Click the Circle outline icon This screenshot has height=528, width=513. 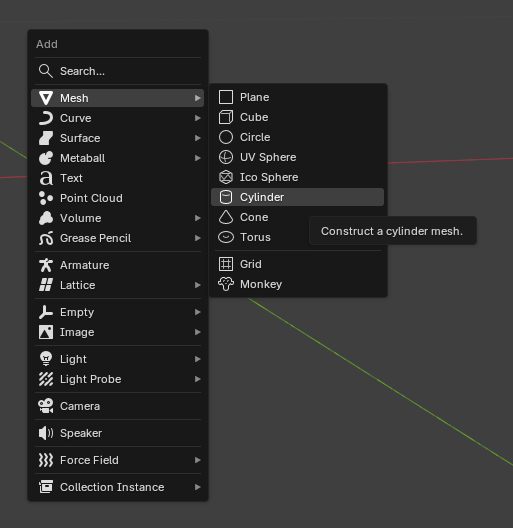point(226,137)
